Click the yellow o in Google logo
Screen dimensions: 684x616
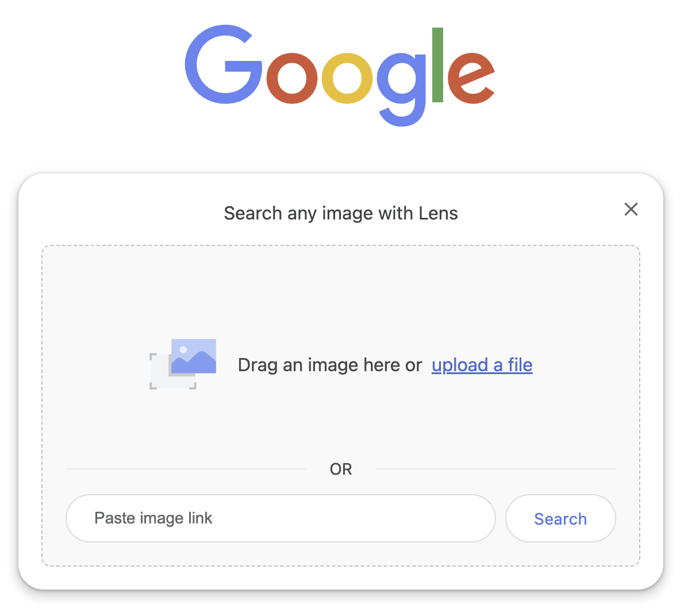(347, 78)
